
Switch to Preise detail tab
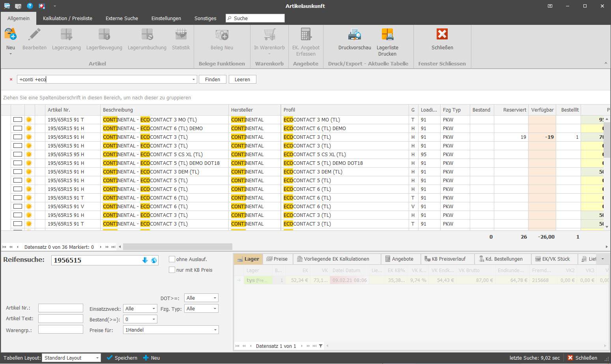coord(277,259)
